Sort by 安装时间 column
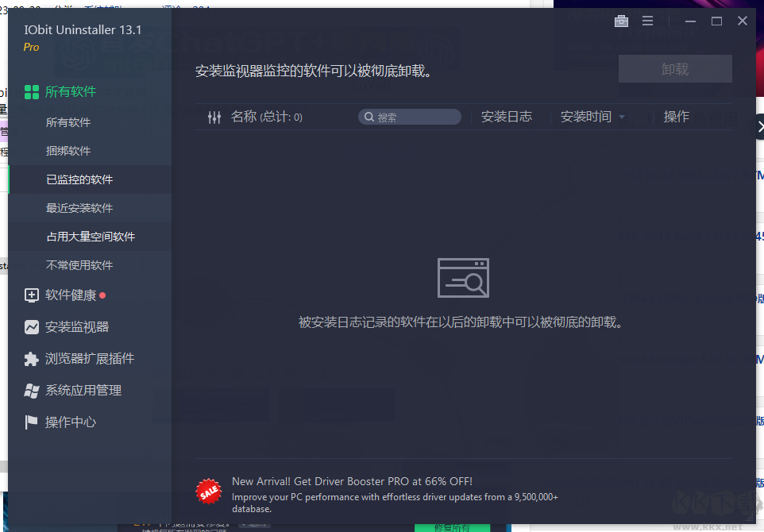 pyautogui.click(x=586, y=117)
